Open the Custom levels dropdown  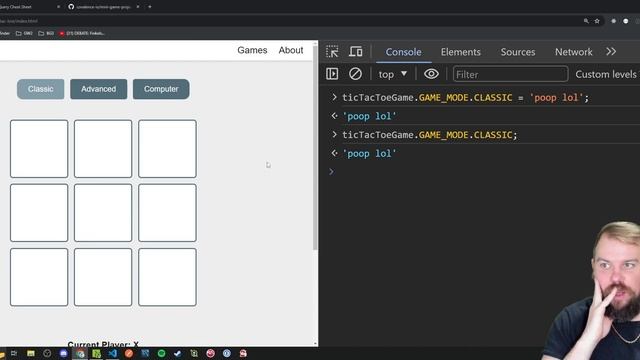point(607,74)
